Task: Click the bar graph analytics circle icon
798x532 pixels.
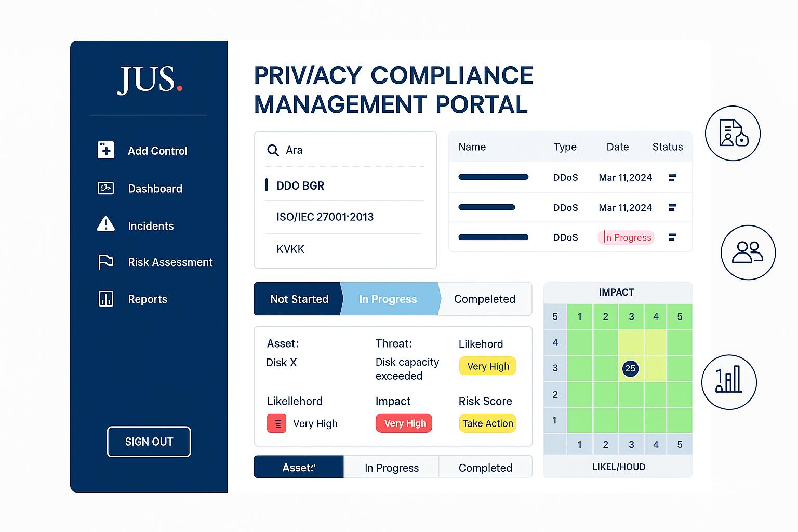Action: [x=728, y=382]
